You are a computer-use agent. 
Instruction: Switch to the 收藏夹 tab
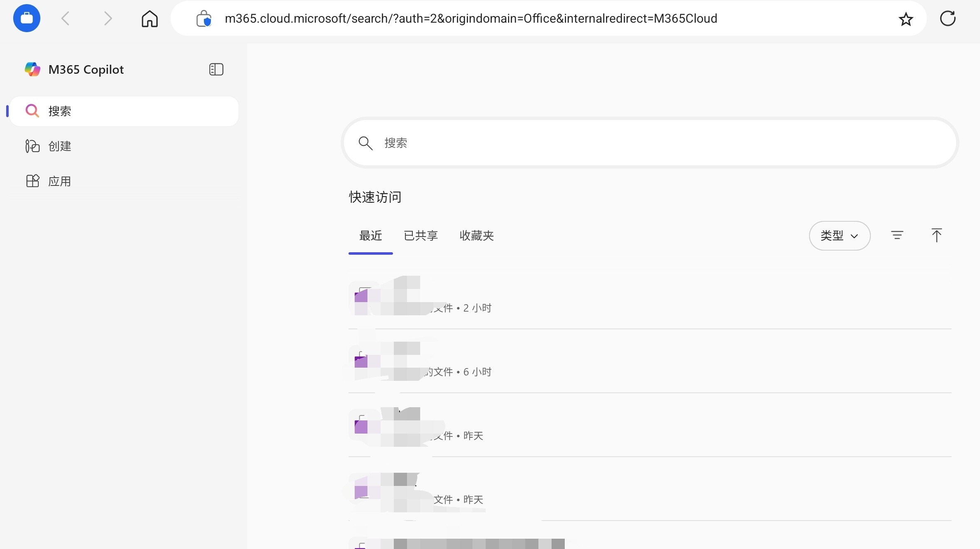[476, 236]
